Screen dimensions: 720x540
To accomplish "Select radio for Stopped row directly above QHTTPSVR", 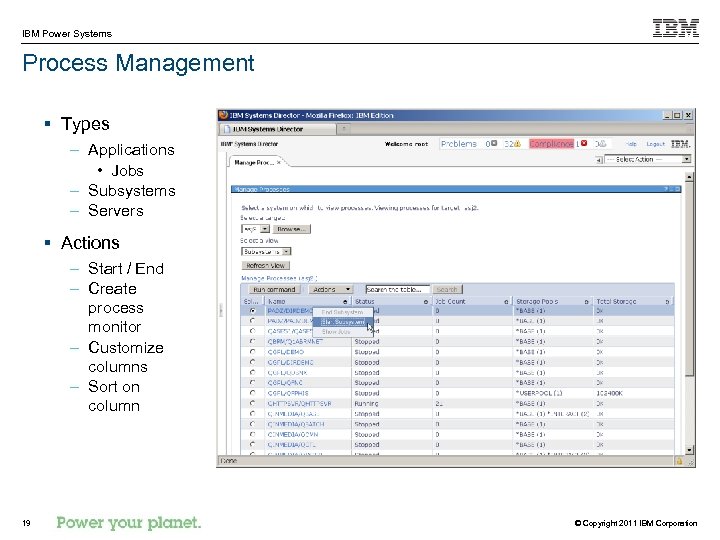I will tap(253, 393).
